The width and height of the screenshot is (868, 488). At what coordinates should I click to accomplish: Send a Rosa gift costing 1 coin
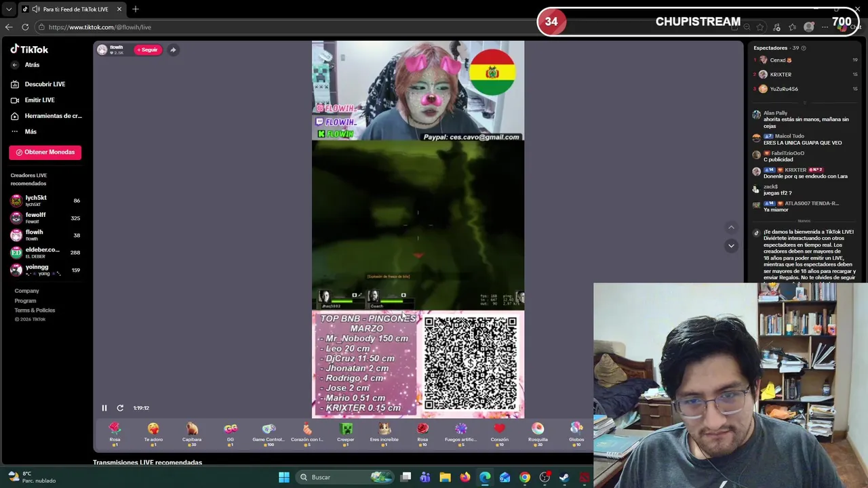[115, 434]
